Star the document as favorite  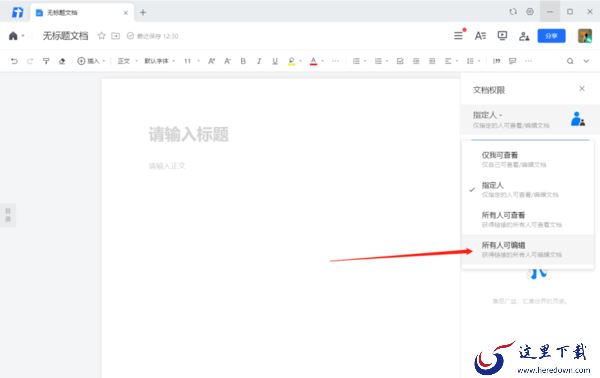pyautogui.click(x=101, y=36)
